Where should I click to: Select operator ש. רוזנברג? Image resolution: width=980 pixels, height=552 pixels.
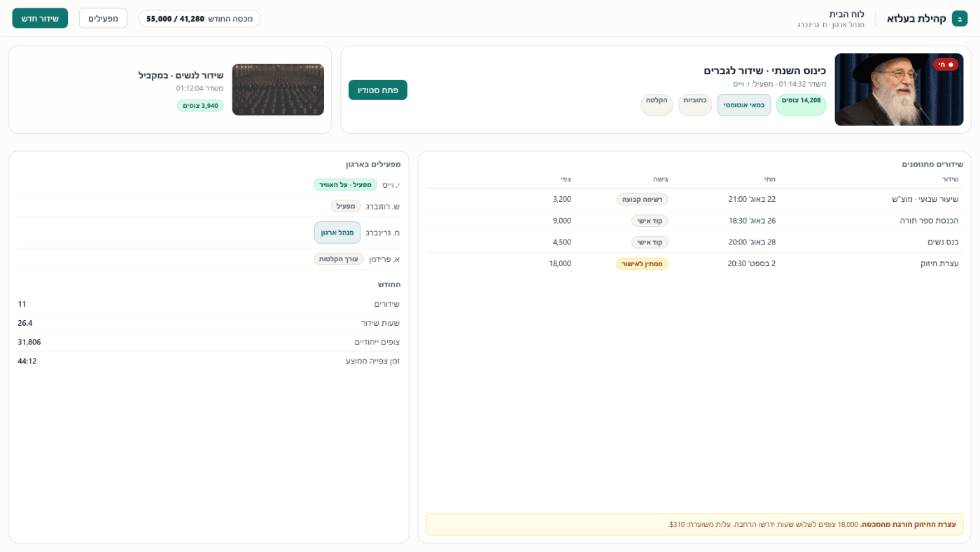[383, 207]
